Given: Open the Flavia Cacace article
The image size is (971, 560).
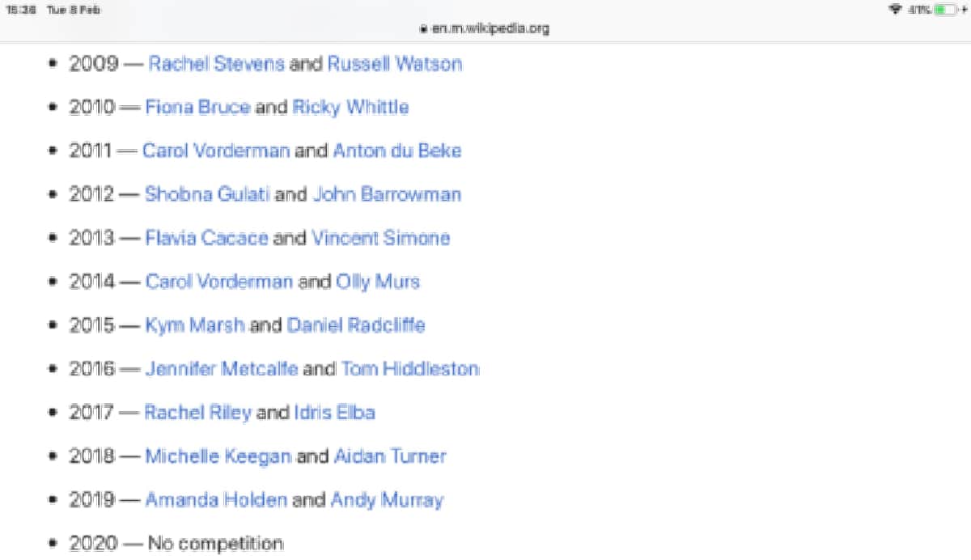Looking at the screenshot, I should click(206, 239).
